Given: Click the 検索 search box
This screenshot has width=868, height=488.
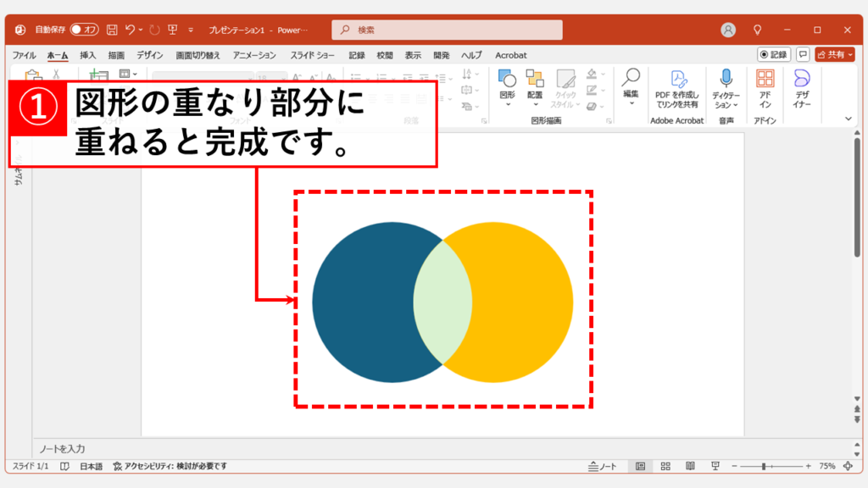Looking at the screenshot, I should pos(447,30).
